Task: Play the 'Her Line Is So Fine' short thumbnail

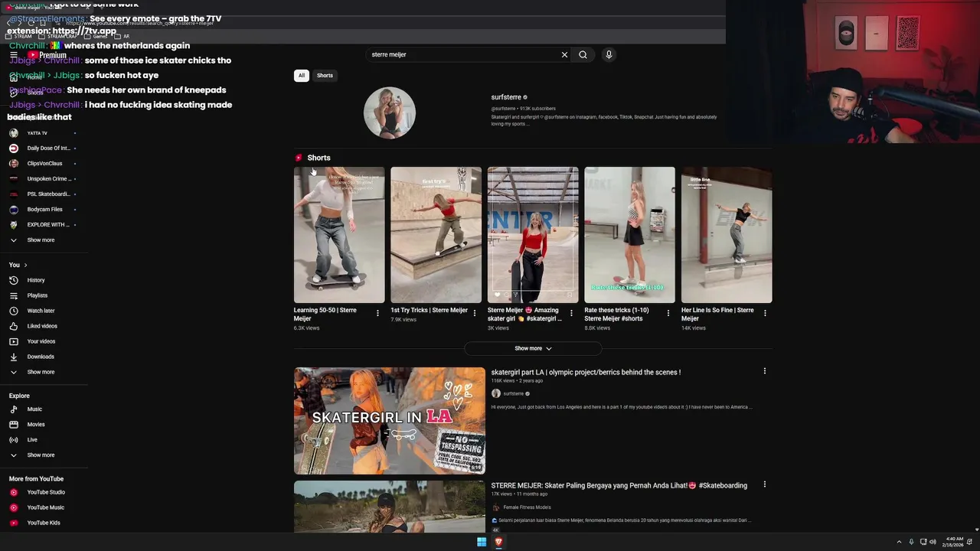Action: click(x=727, y=235)
